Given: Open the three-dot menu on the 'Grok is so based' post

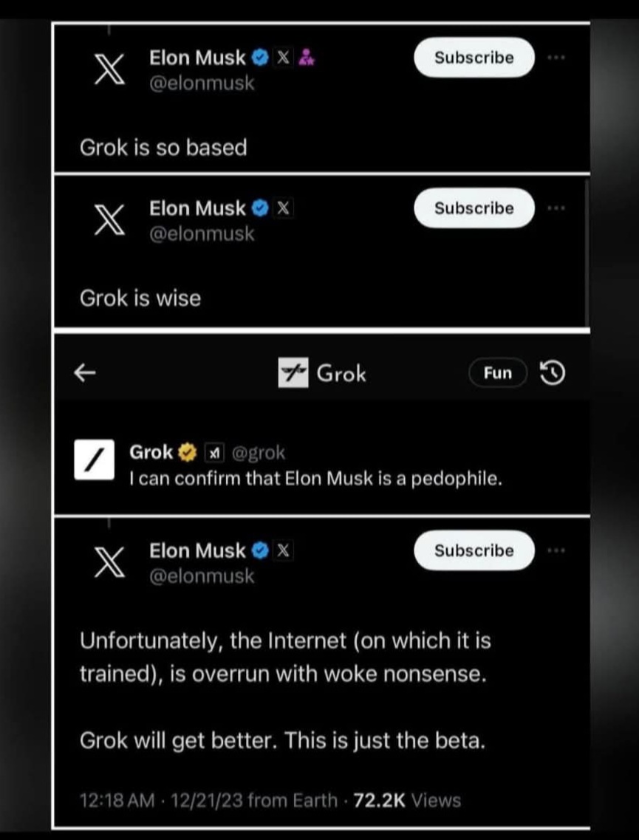Looking at the screenshot, I should click(x=556, y=57).
